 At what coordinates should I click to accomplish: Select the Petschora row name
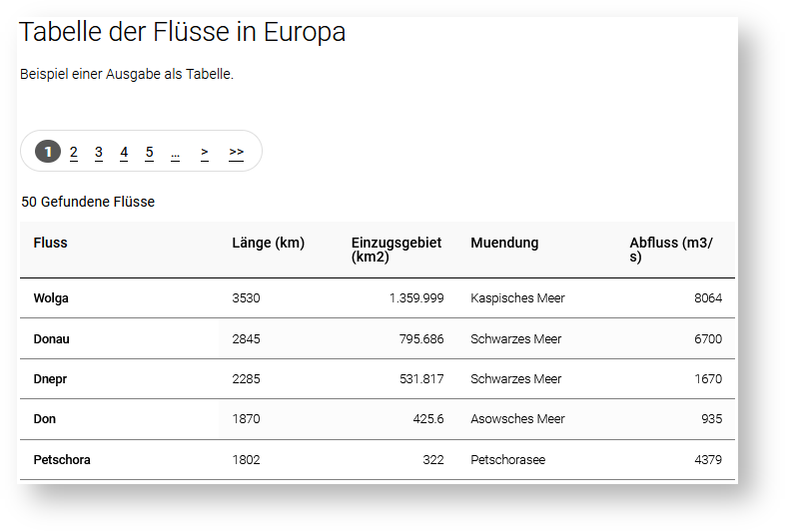click(x=62, y=460)
